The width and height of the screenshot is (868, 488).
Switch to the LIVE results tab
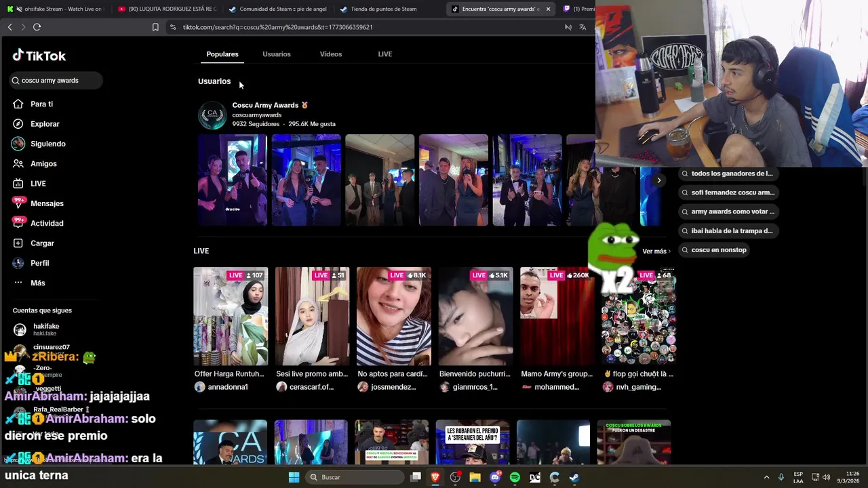pos(385,54)
